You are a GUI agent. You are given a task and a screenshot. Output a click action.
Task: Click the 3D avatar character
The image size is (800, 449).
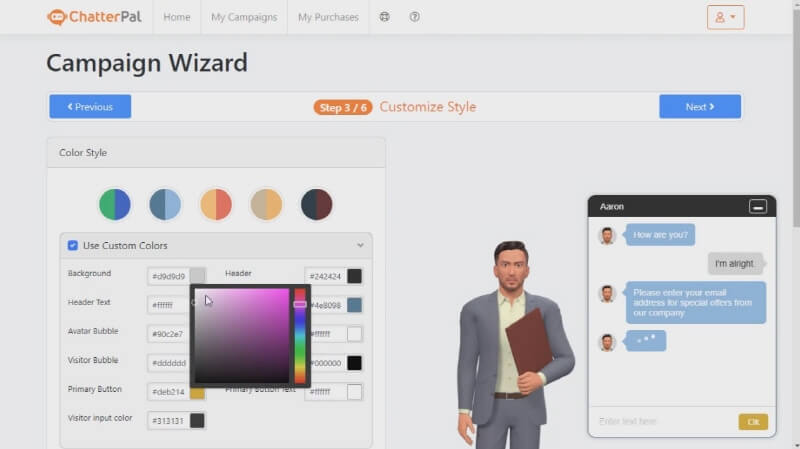513,344
